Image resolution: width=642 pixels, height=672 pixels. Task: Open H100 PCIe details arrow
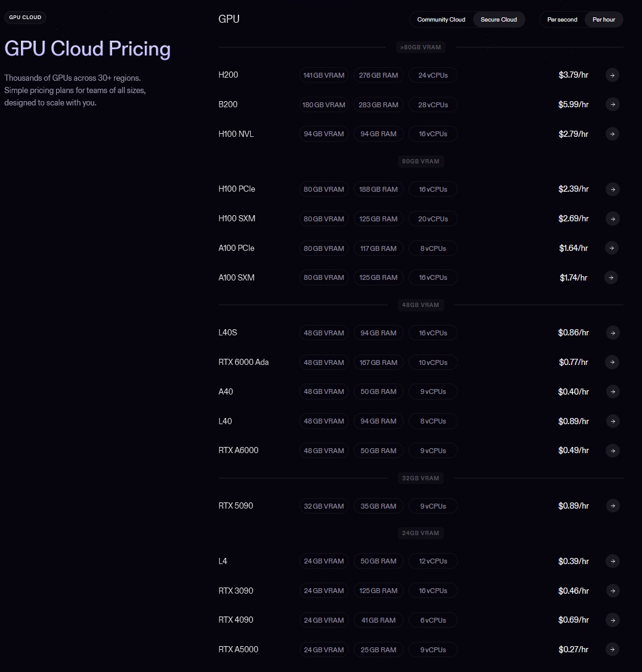pyautogui.click(x=613, y=189)
